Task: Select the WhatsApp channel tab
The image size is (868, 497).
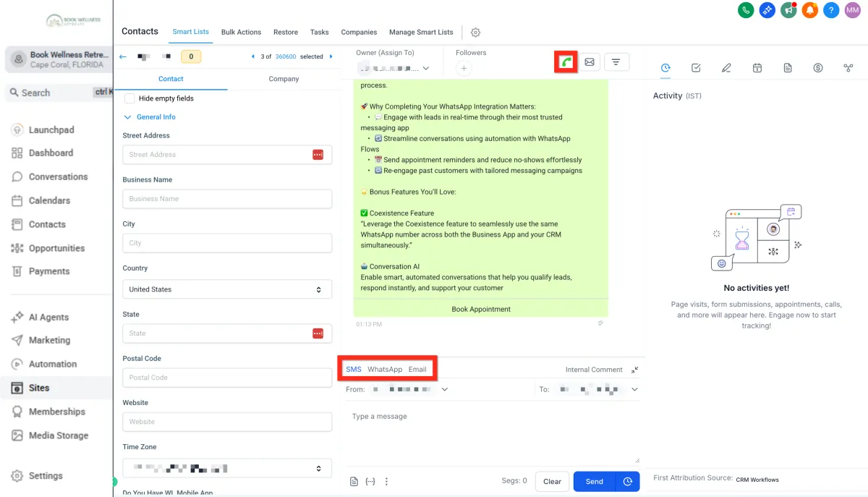Action: [x=385, y=370]
